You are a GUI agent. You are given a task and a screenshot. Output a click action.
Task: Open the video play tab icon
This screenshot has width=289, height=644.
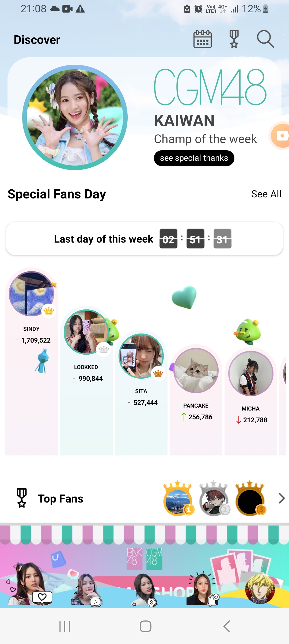click(95, 601)
